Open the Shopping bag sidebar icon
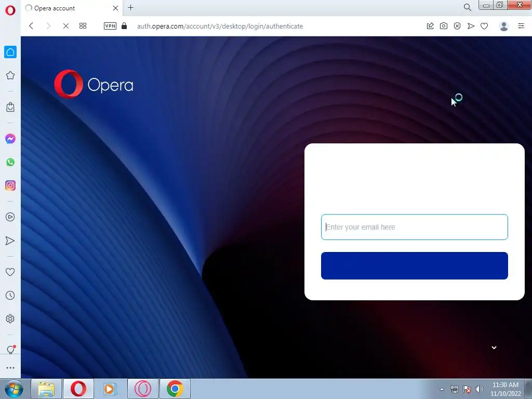Viewport: 532px width, 399px height. [x=10, y=107]
